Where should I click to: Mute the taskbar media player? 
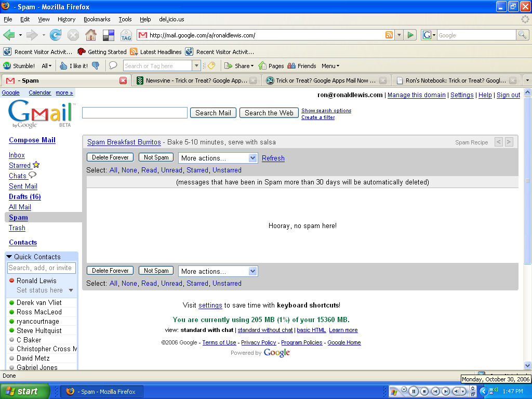(457, 391)
